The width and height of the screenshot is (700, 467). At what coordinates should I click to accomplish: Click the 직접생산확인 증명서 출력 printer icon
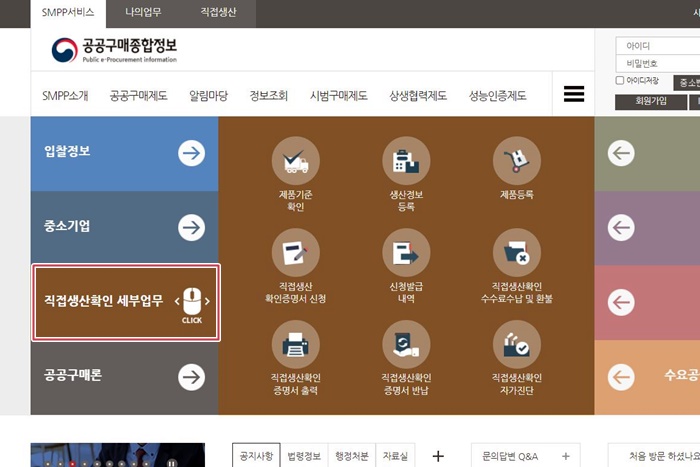[296, 345]
